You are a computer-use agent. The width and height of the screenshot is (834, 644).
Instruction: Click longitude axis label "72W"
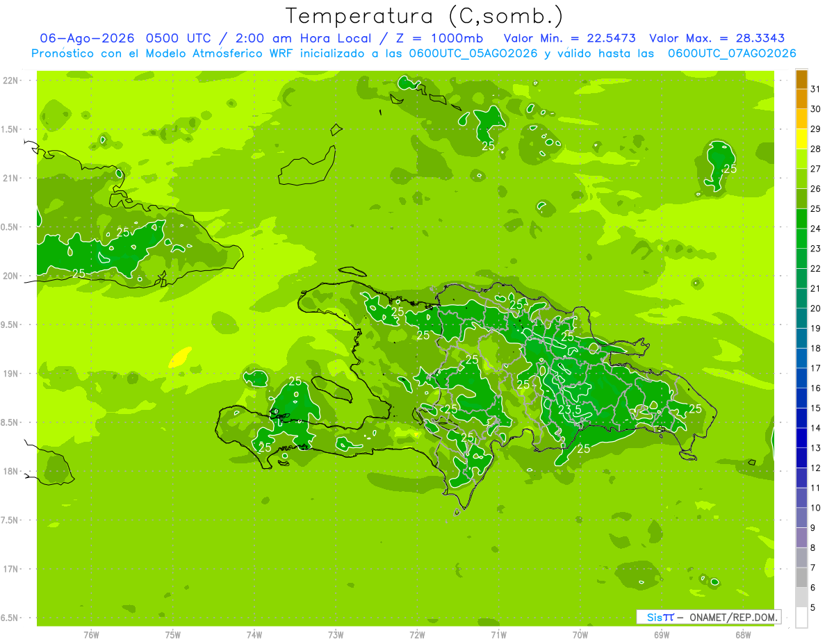[417, 635]
